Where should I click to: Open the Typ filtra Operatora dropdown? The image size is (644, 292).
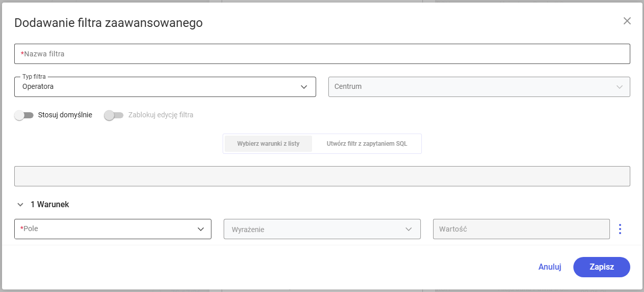coord(165,87)
